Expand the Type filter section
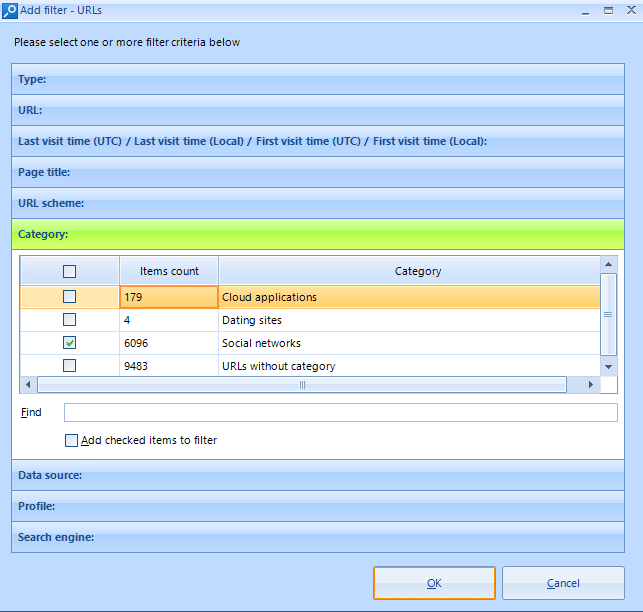 (318, 79)
